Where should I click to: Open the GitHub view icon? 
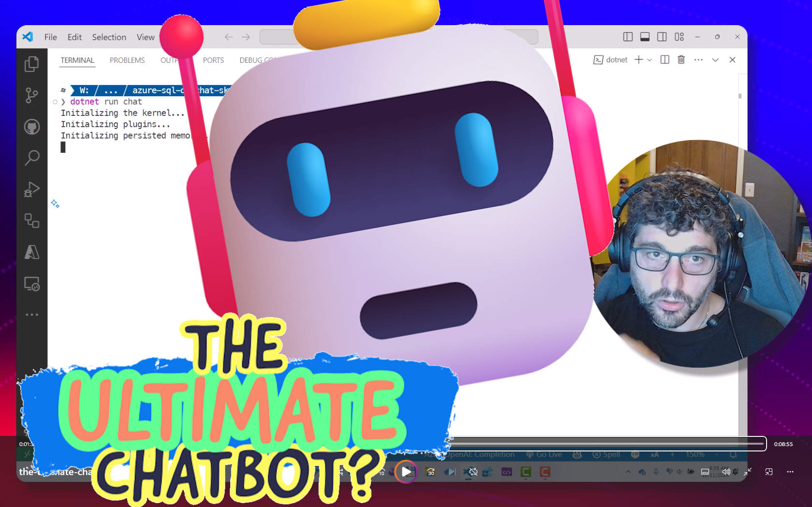pos(32,127)
